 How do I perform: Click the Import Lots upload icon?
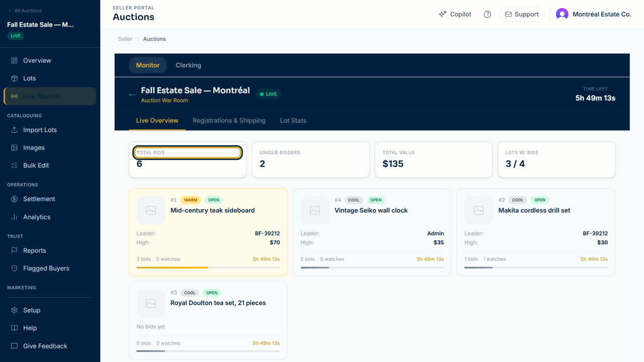tap(14, 130)
